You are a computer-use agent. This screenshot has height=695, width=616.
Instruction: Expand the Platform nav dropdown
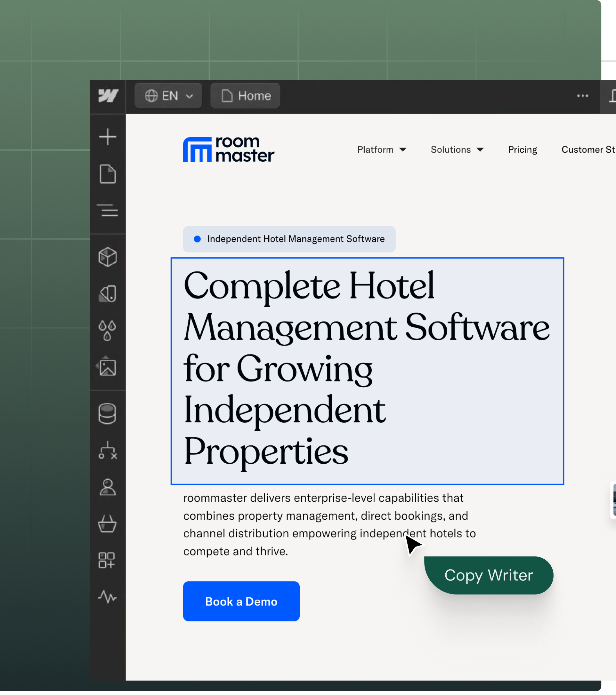pos(382,150)
